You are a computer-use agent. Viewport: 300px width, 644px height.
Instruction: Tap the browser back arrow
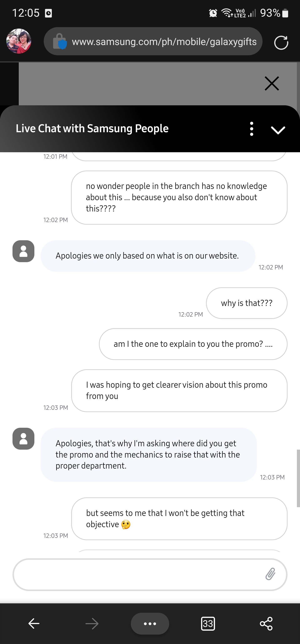34,624
